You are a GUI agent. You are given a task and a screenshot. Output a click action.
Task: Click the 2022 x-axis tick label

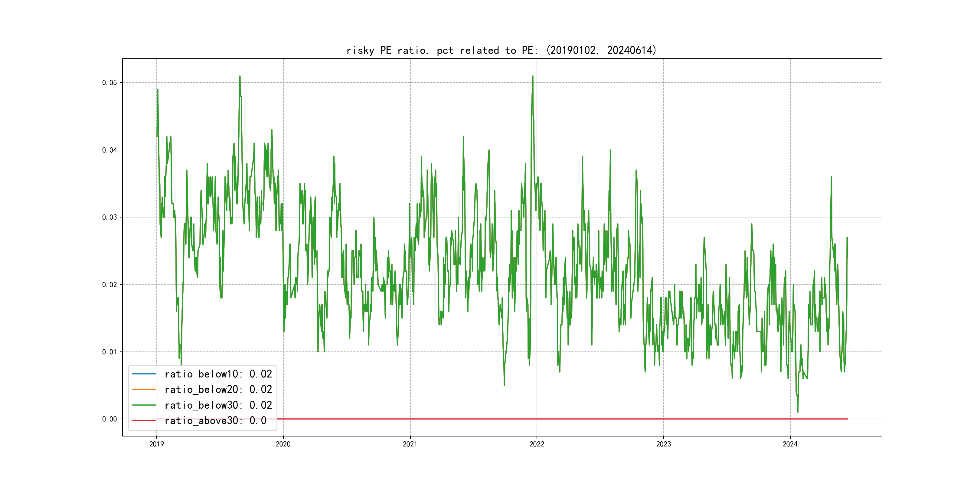click(x=537, y=444)
